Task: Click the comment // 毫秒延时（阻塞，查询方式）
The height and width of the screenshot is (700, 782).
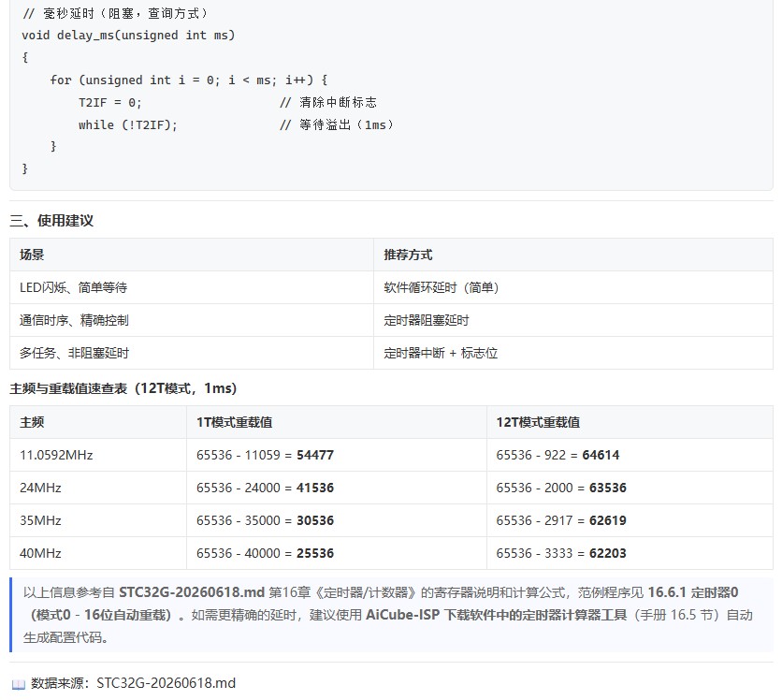Action: (x=115, y=13)
